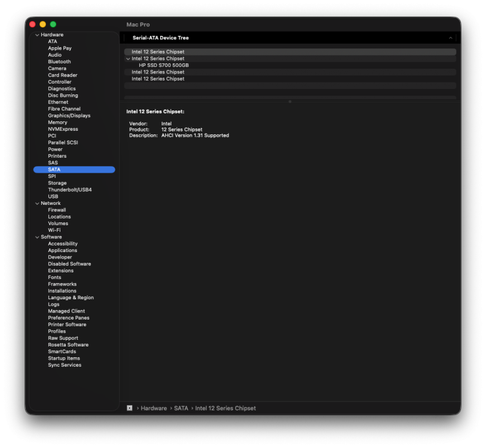Click Hardware in the bottom path bar
Viewport: 486px width, 448px height.
[154, 409]
